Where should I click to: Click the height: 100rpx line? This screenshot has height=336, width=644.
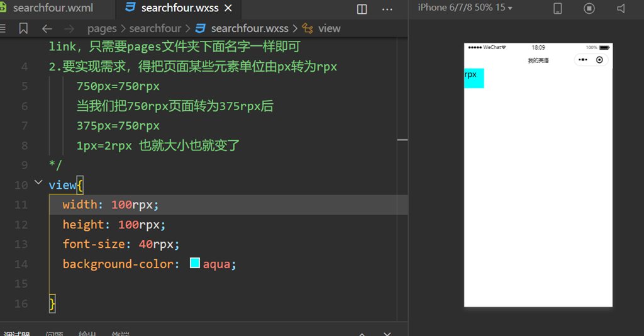pyautogui.click(x=114, y=225)
